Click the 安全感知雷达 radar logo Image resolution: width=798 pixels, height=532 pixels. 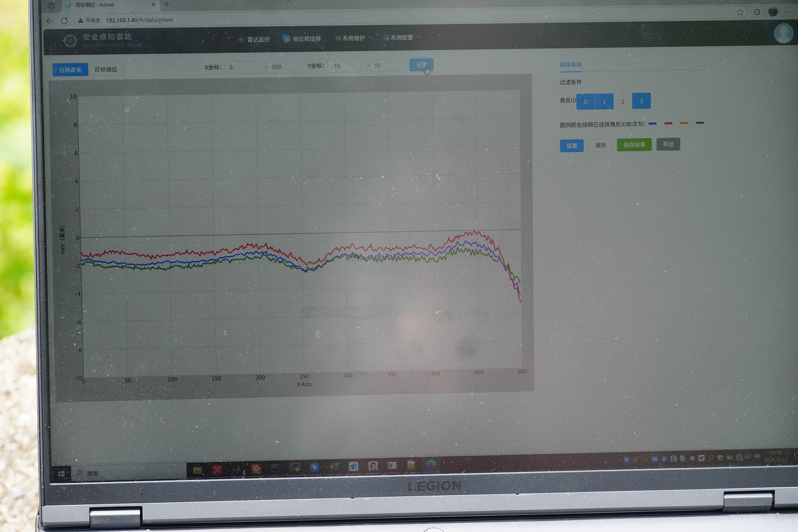click(70, 40)
